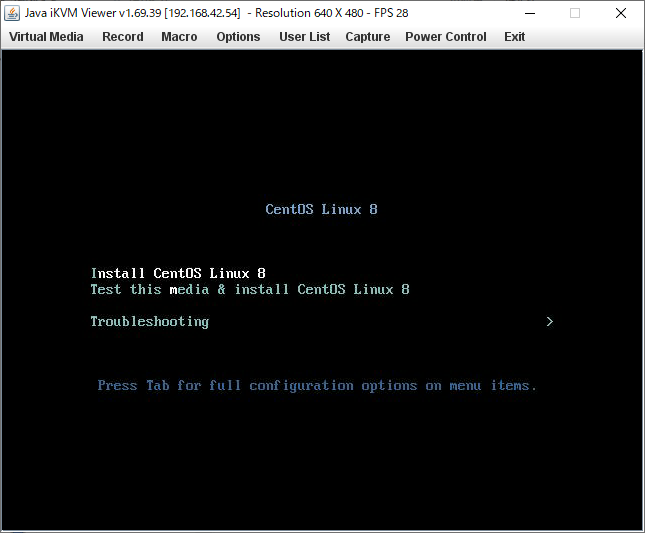Minimize the iKVM Viewer window
The width and height of the screenshot is (645, 533).
pos(529,13)
